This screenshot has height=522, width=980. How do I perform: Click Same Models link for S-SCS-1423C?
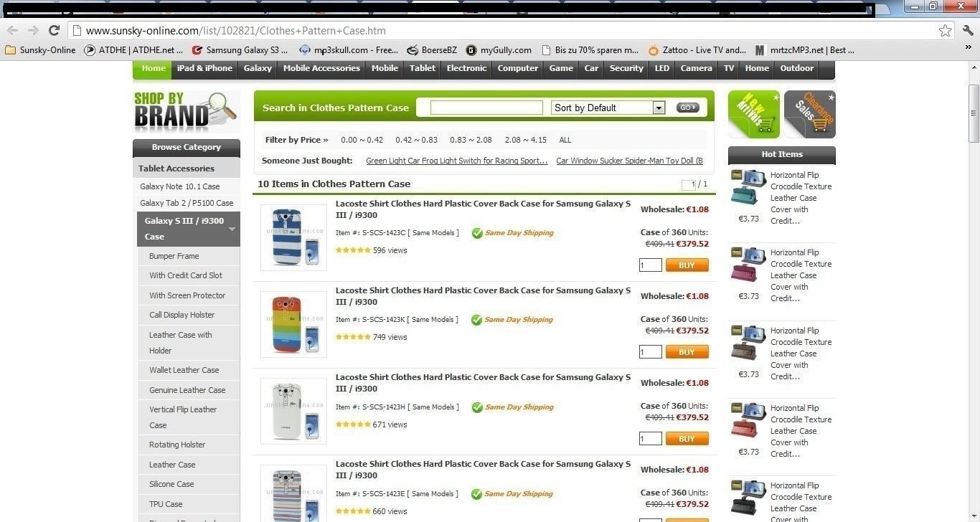coord(433,233)
